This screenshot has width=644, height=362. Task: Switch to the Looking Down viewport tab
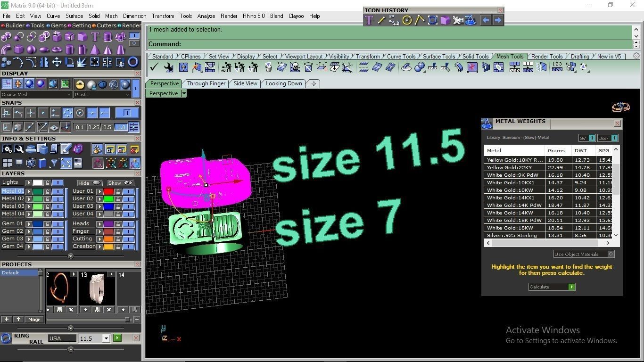coord(284,83)
